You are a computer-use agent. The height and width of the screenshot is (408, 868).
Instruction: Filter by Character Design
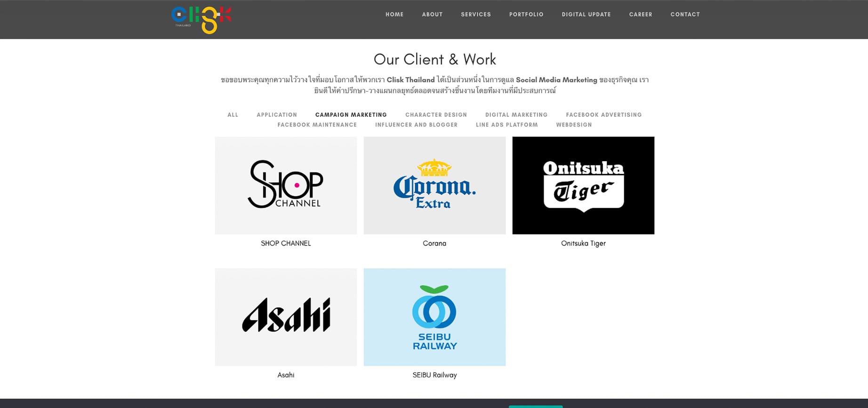436,115
